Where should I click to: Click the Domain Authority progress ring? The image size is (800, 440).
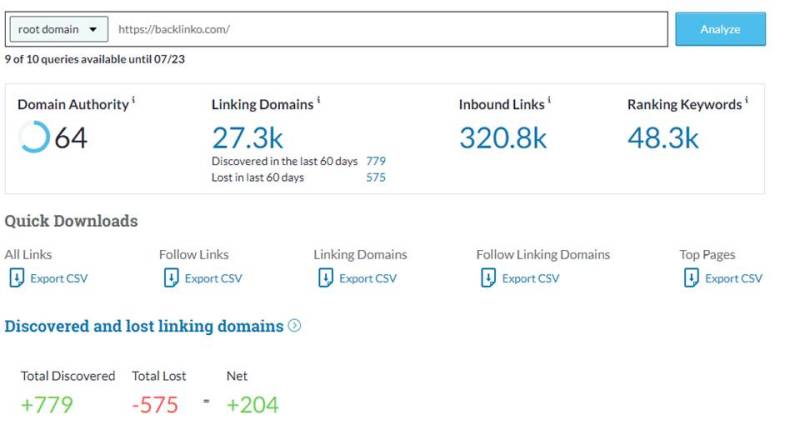pyautogui.click(x=34, y=137)
